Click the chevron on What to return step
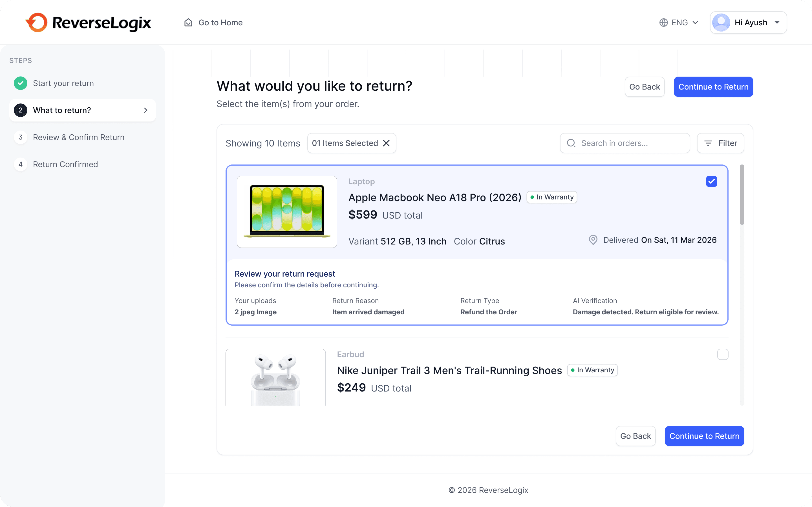 click(x=145, y=110)
